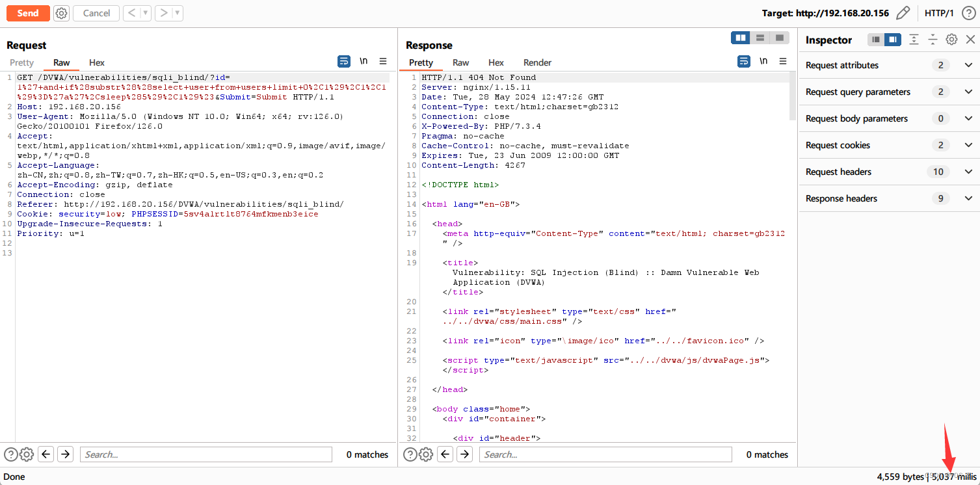Toggle non-printable characters \n in Request
This screenshot has width=980, height=485.
(x=364, y=61)
